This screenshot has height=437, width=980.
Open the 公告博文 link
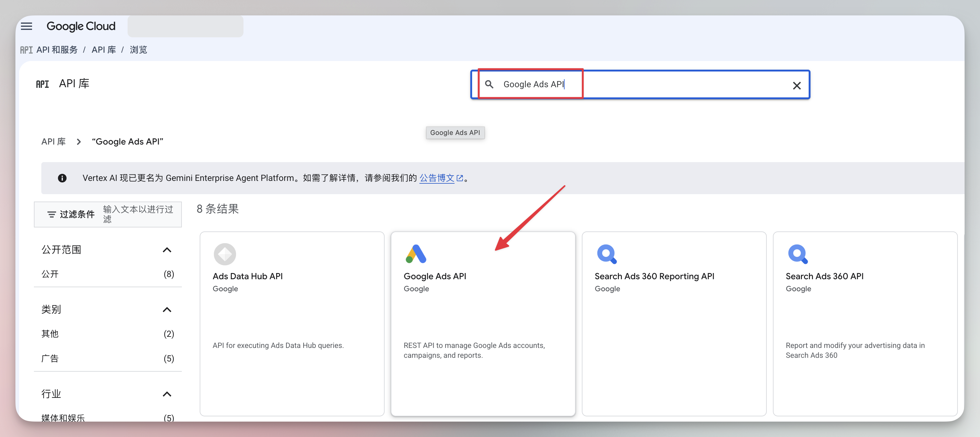coord(437,178)
